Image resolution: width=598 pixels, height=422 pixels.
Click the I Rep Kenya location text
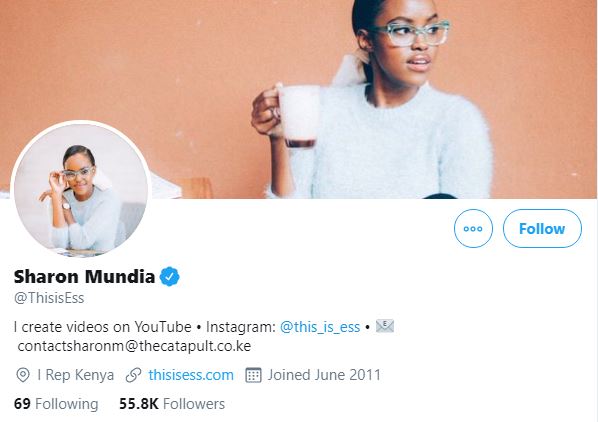pyautogui.click(x=76, y=375)
